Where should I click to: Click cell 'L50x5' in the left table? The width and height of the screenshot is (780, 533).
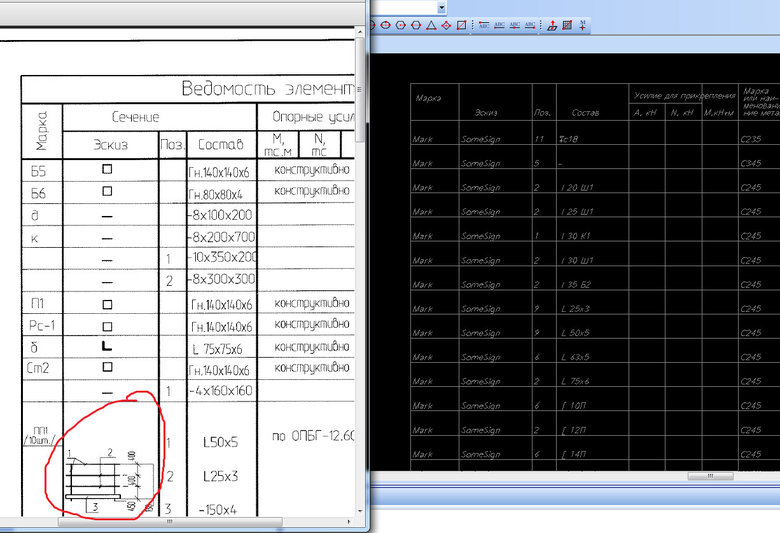pos(220,442)
